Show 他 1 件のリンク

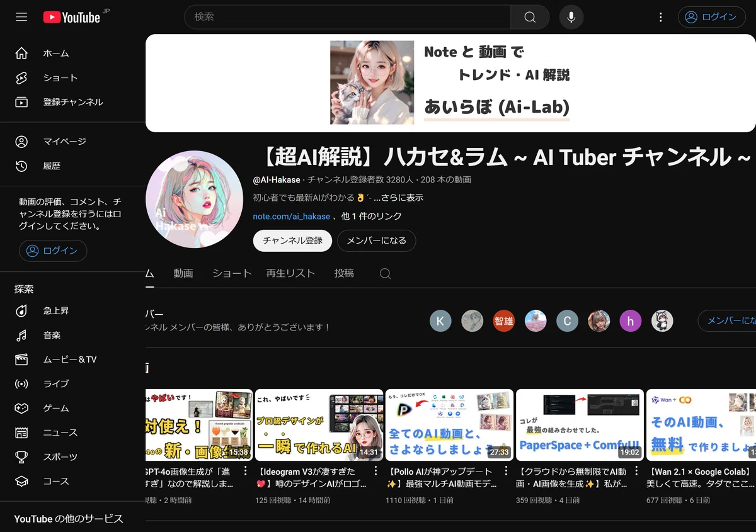point(372,216)
